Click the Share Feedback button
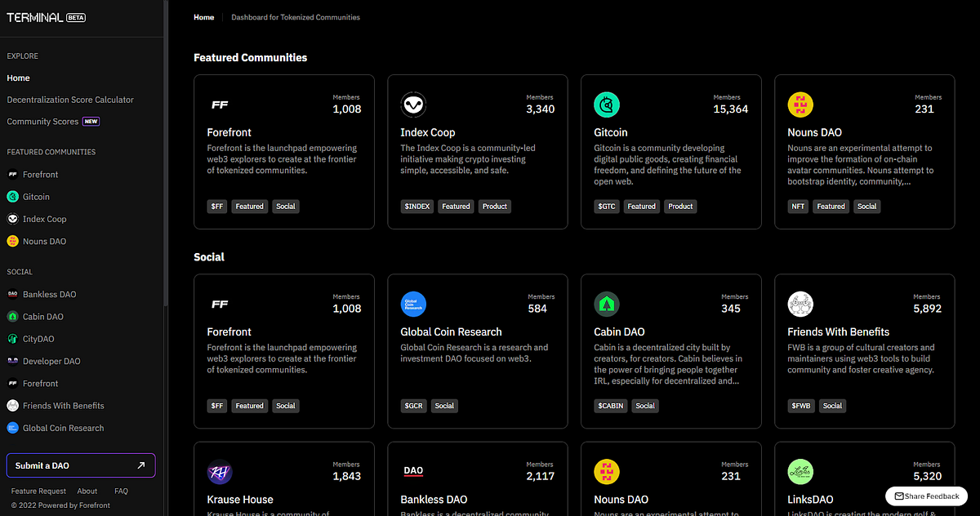This screenshot has height=516, width=980. coord(926,496)
